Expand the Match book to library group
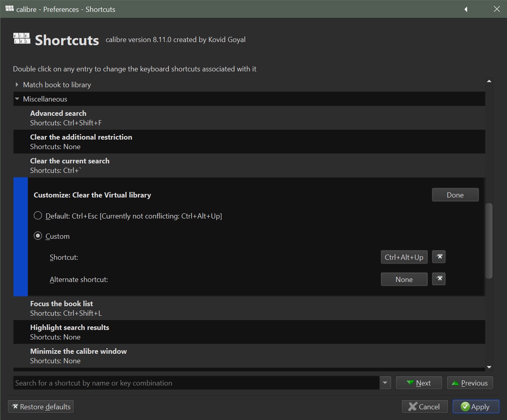Screen dimensions: 507x420 (x=17, y=84)
